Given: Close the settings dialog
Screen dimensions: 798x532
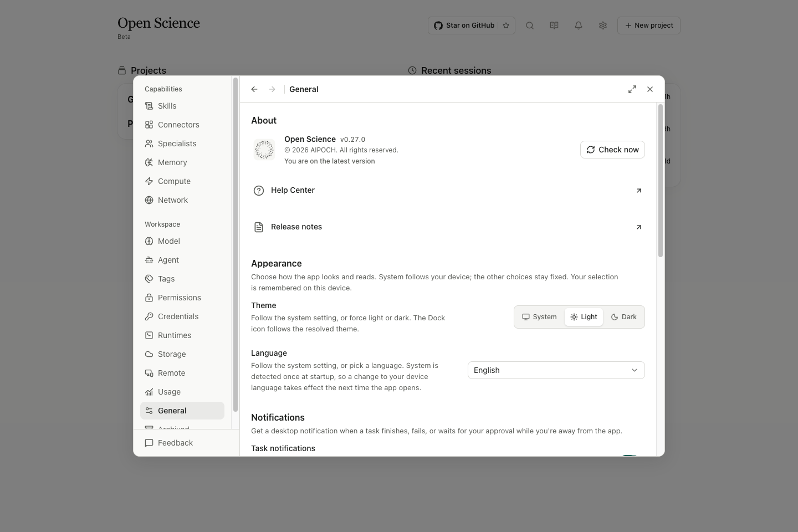Looking at the screenshot, I should [x=650, y=89].
